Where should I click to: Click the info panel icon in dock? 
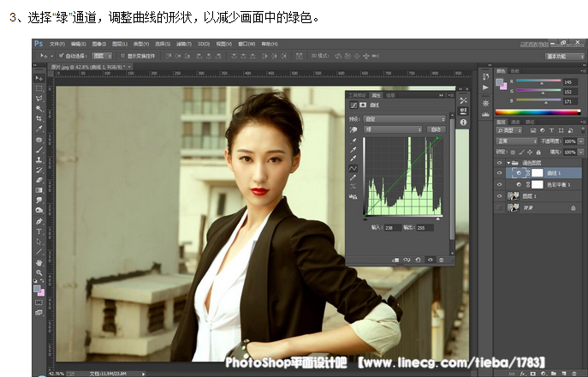click(464, 122)
